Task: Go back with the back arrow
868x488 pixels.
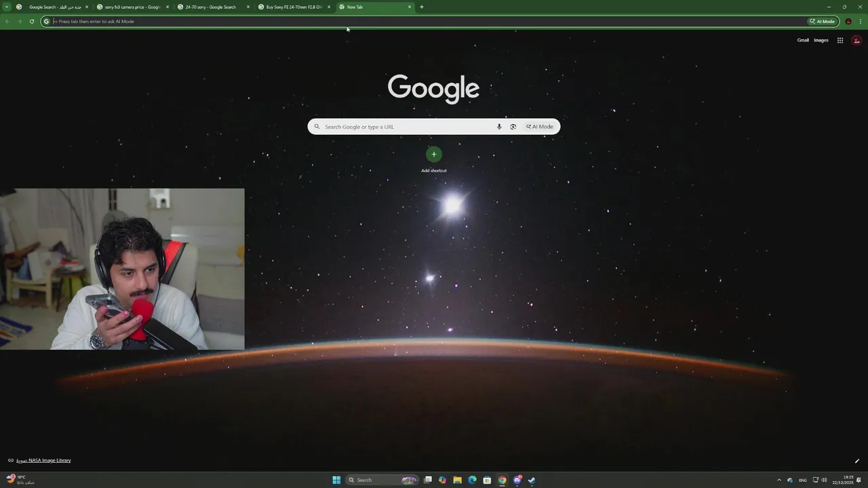Action: coord(7,21)
